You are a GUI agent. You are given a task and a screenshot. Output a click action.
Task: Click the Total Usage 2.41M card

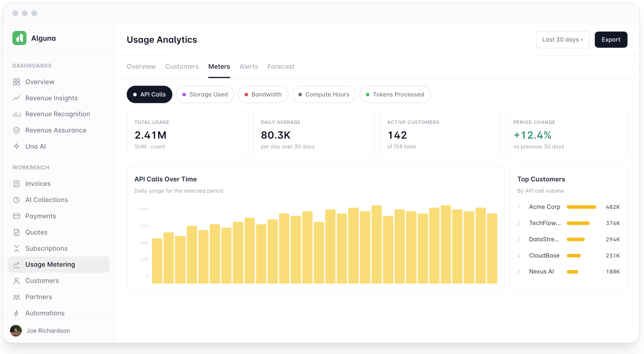[187, 135]
